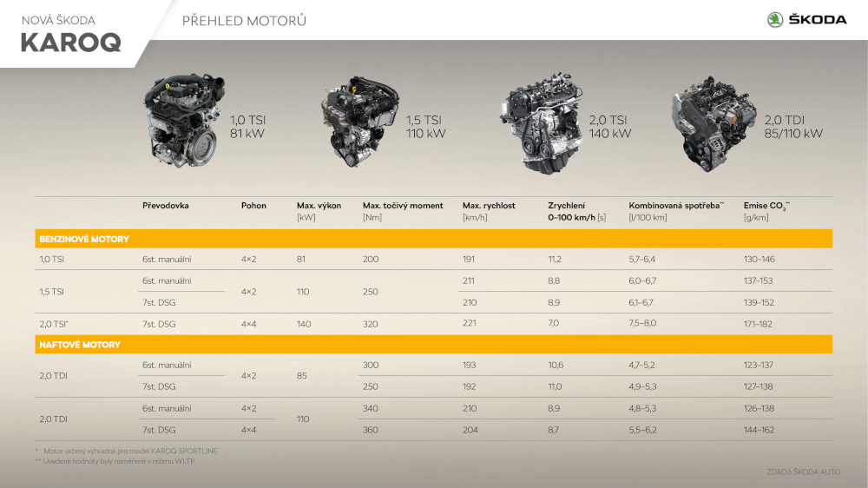
Task: Click the consumption value 4,7–5,2
Action: 642,365
